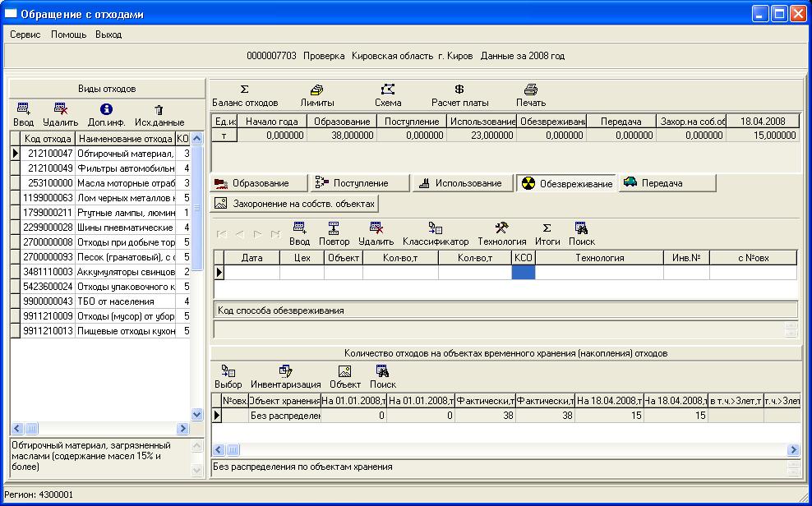Open Технология tool in the records toolbar
This screenshot has width=812, height=506.
pos(501,234)
